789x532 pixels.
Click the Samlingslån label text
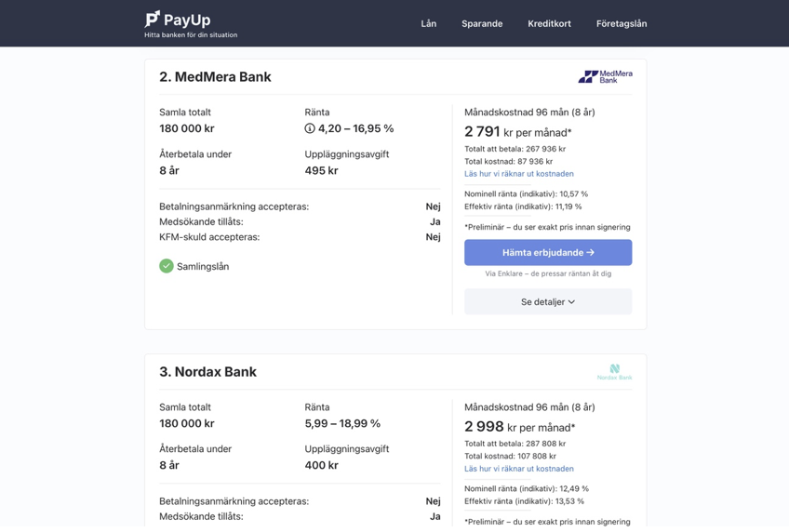point(203,267)
